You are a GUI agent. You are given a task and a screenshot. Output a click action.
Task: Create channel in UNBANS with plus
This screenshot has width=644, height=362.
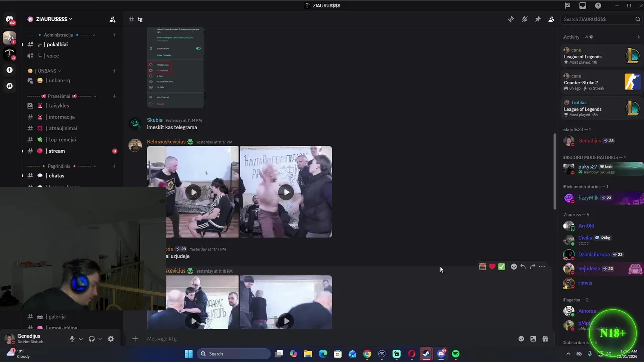click(x=115, y=71)
